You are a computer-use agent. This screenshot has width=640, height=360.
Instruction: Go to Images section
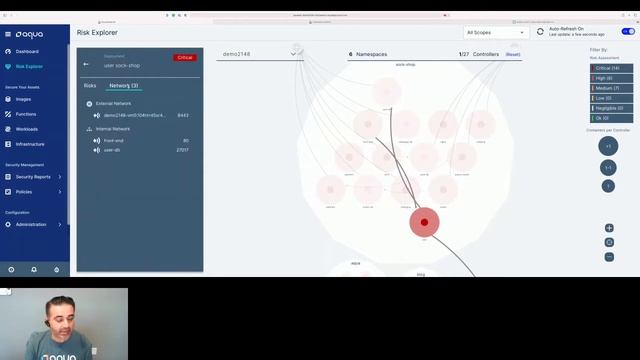pos(23,99)
